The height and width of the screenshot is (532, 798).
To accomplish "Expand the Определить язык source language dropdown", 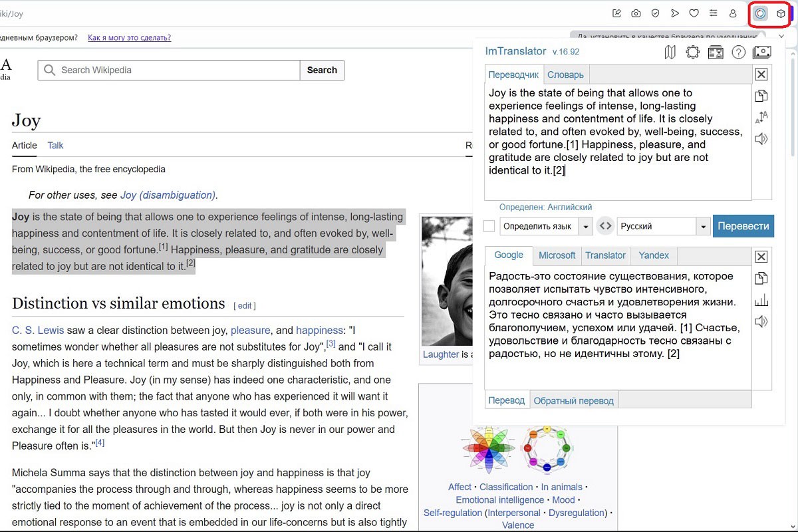I will click(586, 226).
